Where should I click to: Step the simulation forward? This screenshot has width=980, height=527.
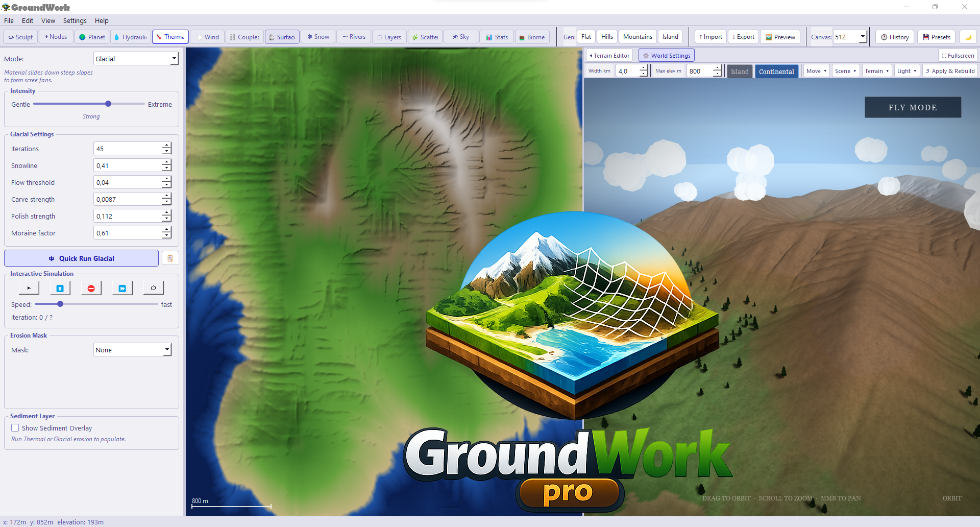click(122, 289)
